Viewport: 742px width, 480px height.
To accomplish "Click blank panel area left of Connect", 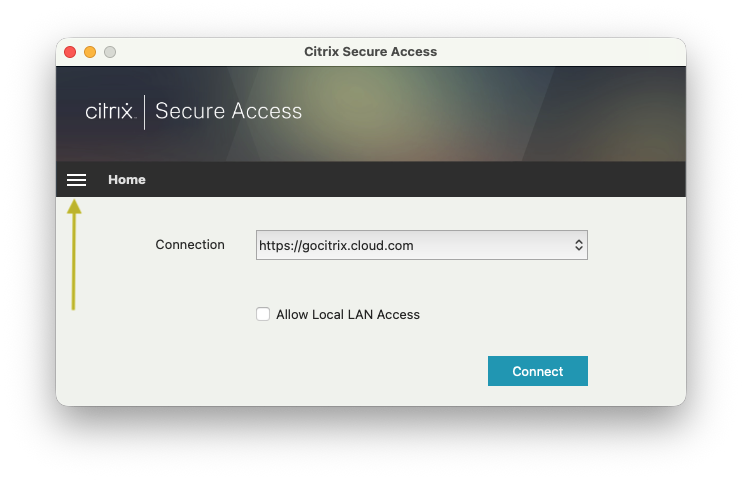I will click(300, 371).
